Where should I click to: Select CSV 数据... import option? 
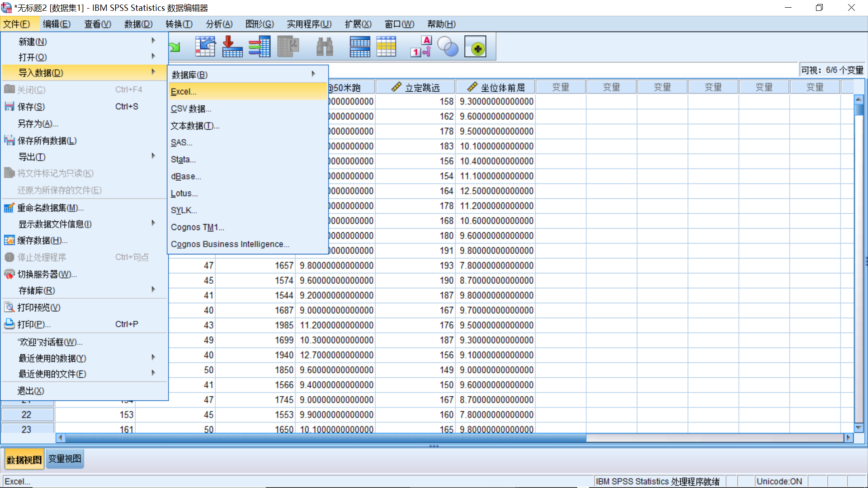coord(191,109)
